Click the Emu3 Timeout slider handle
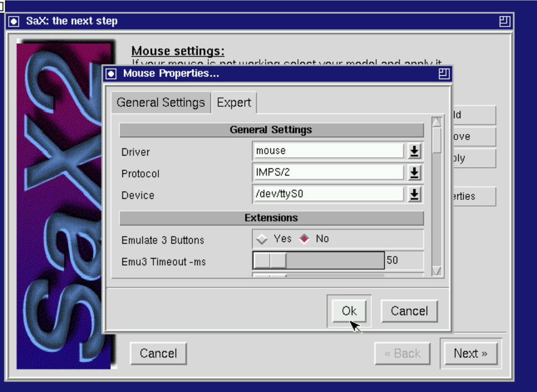Viewport: 537px width, 392px height. pos(270,261)
